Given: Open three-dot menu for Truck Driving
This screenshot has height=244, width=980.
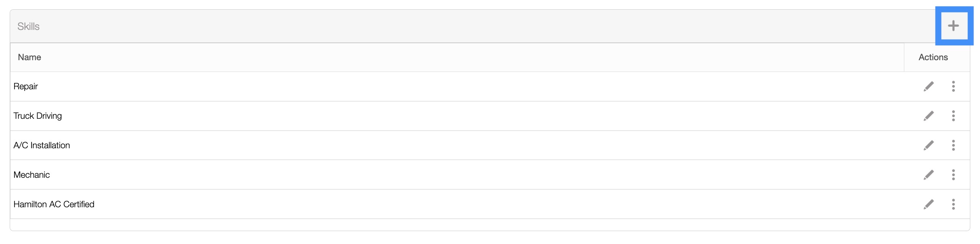Looking at the screenshot, I should tap(953, 116).
